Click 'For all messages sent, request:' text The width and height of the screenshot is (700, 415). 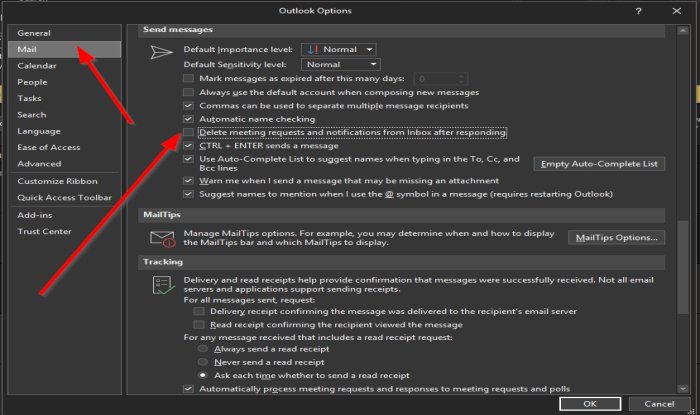coord(249,300)
